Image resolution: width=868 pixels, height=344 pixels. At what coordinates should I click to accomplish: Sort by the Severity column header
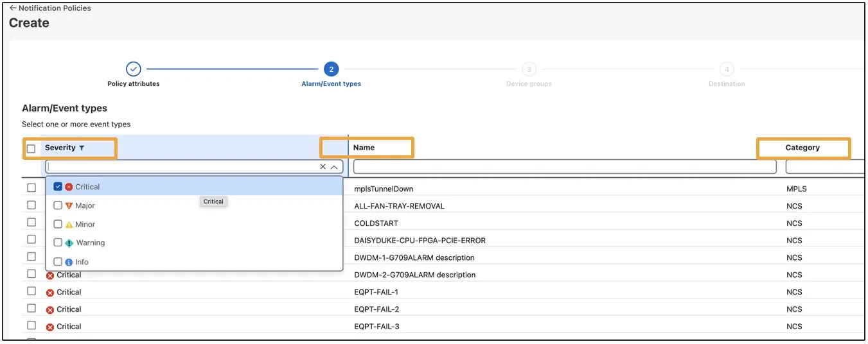click(x=60, y=148)
